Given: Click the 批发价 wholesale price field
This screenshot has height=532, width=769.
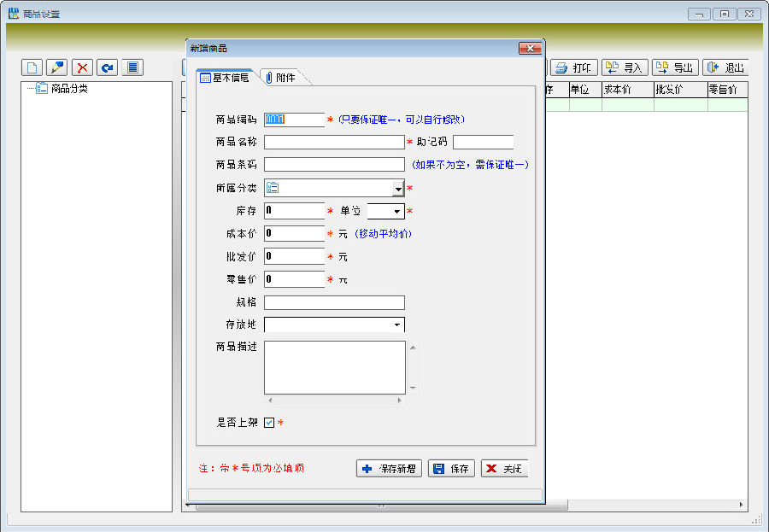Looking at the screenshot, I should (x=294, y=256).
